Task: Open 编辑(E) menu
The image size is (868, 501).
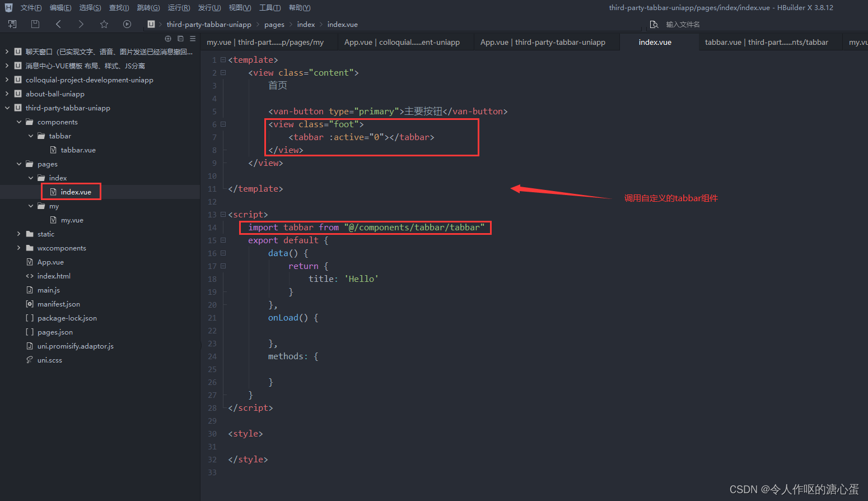Action: click(60, 8)
